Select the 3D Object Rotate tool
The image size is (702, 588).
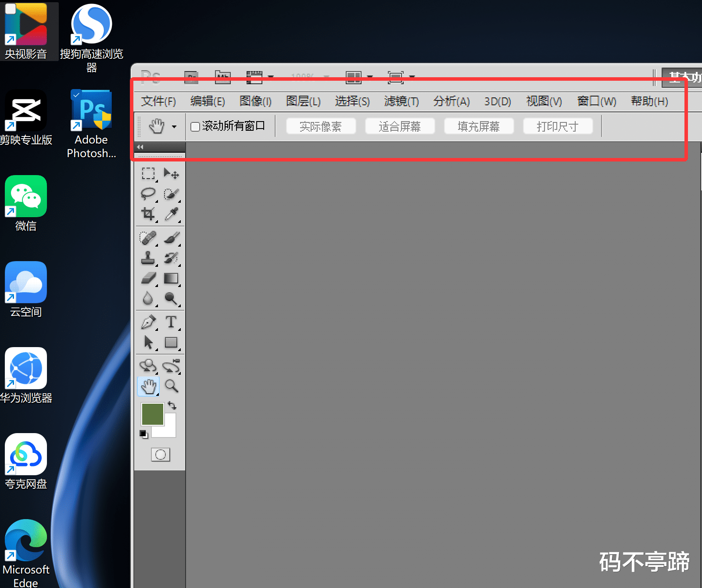(148, 366)
